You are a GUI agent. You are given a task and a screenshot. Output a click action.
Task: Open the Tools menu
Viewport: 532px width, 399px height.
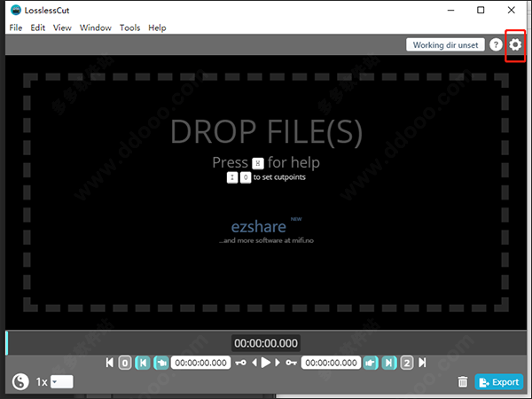pos(129,27)
